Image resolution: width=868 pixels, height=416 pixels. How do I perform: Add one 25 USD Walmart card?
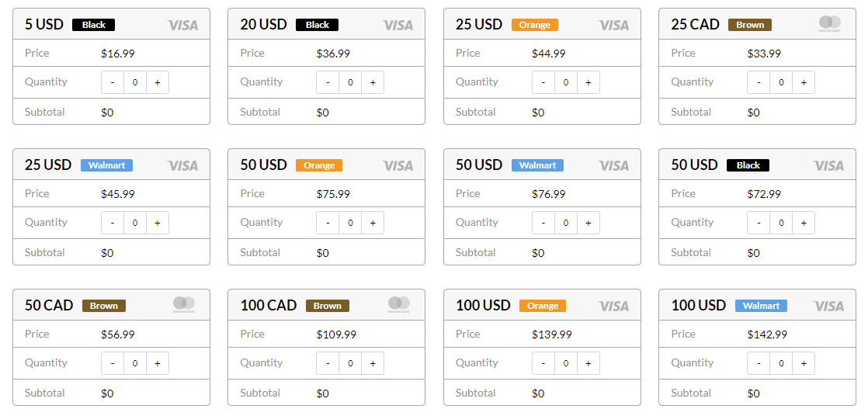click(x=157, y=223)
